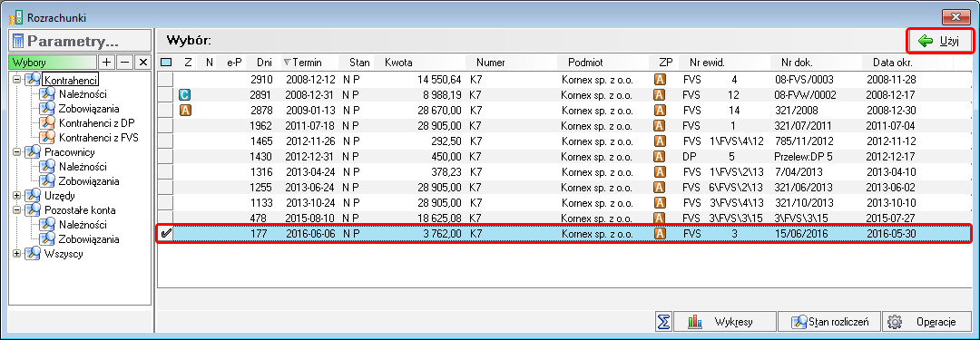Collapse the Pozostałe konta tree node

pyautogui.click(x=17, y=210)
